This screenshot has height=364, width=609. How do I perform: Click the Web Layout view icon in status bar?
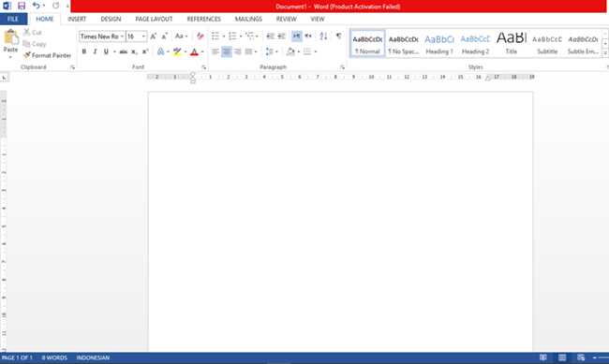pyautogui.click(x=581, y=357)
